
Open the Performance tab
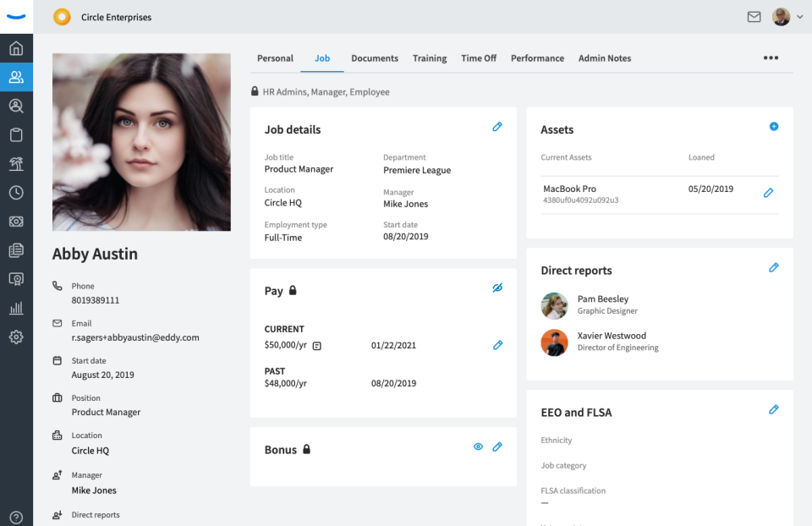(537, 58)
